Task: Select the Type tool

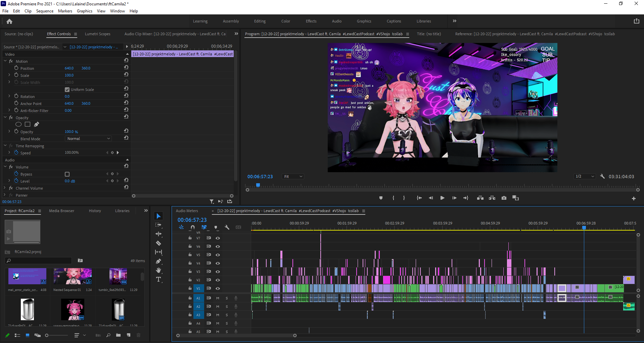Action: pyautogui.click(x=158, y=279)
